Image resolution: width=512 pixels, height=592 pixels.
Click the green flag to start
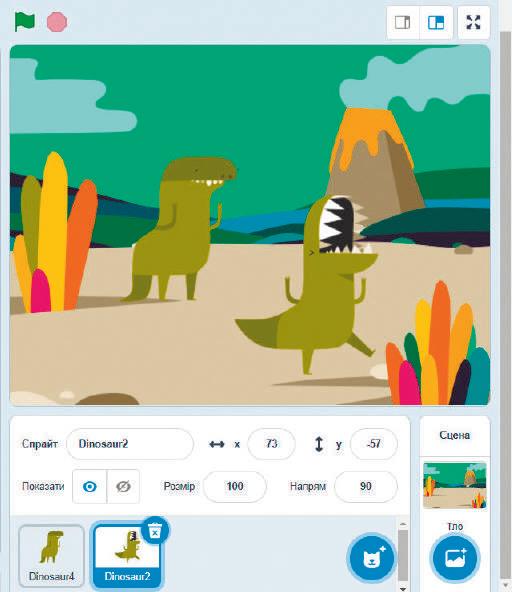[x=25, y=22]
